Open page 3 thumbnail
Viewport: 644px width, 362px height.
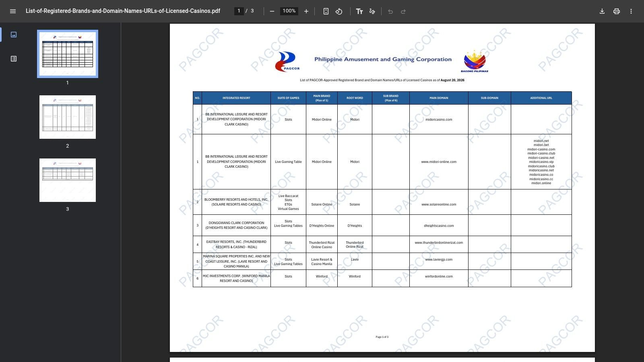click(68, 180)
